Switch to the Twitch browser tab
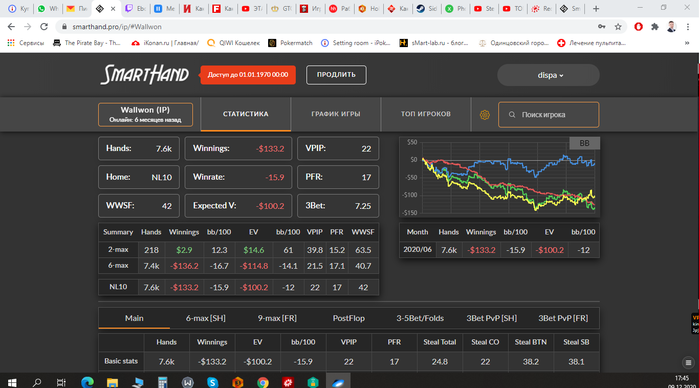700x388 pixels. point(135,8)
